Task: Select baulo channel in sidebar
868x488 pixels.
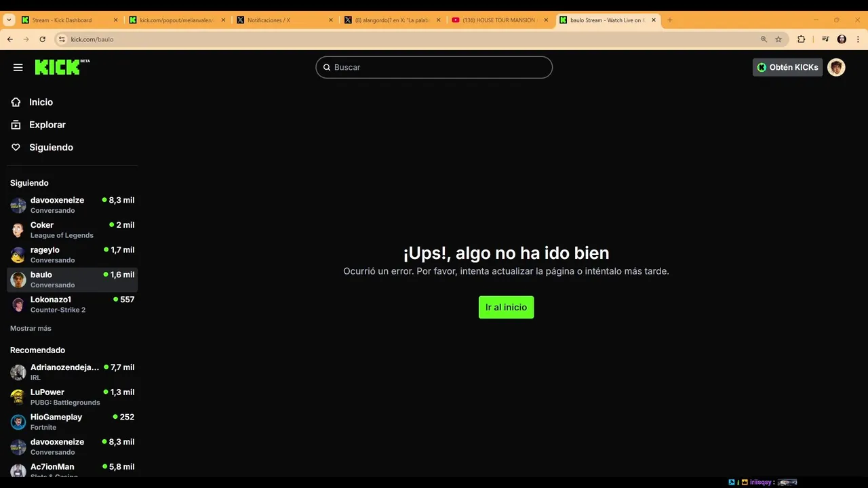Action: click(72, 279)
